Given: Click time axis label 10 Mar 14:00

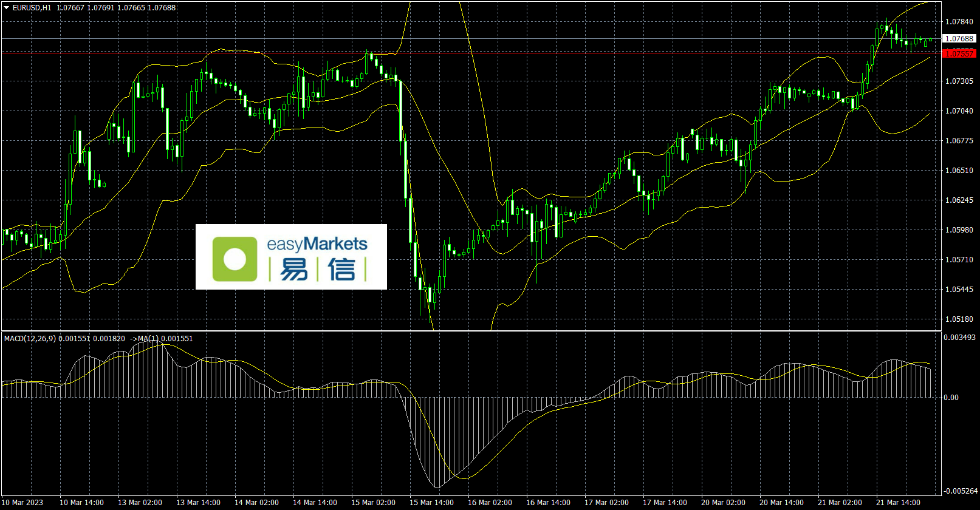Looking at the screenshot, I should pos(81,503).
